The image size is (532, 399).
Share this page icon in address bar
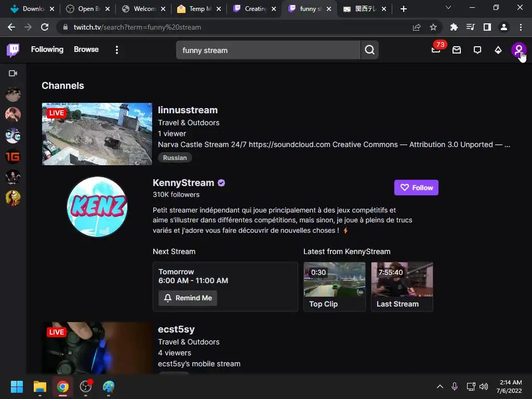[x=417, y=27]
